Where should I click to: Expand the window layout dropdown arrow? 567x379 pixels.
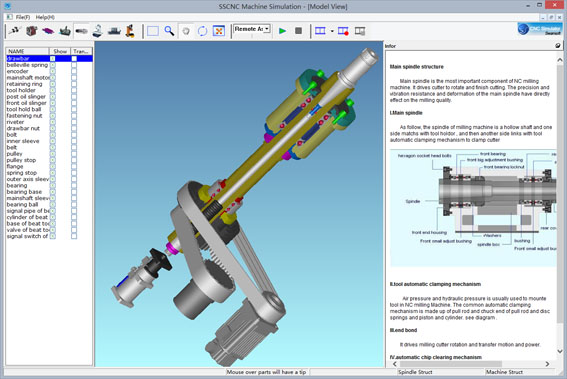click(x=332, y=31)
